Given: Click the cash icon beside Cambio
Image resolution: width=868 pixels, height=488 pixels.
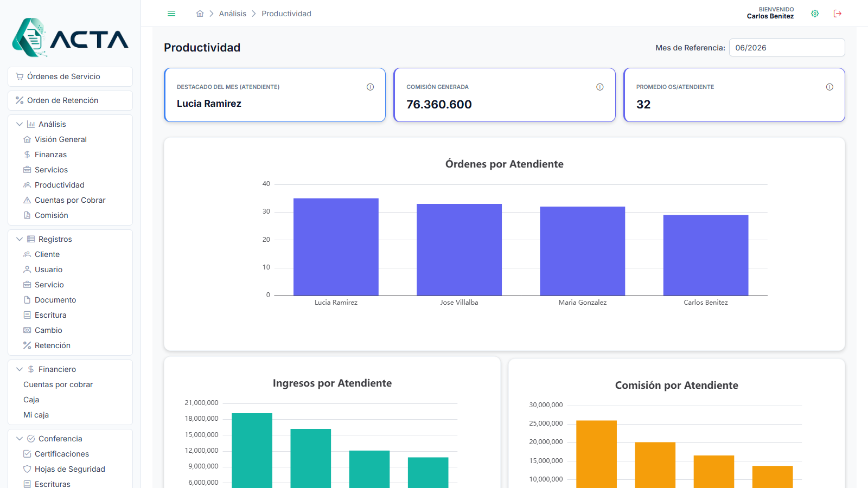Looking at the screenshot, I should click(x=27, y=330).
